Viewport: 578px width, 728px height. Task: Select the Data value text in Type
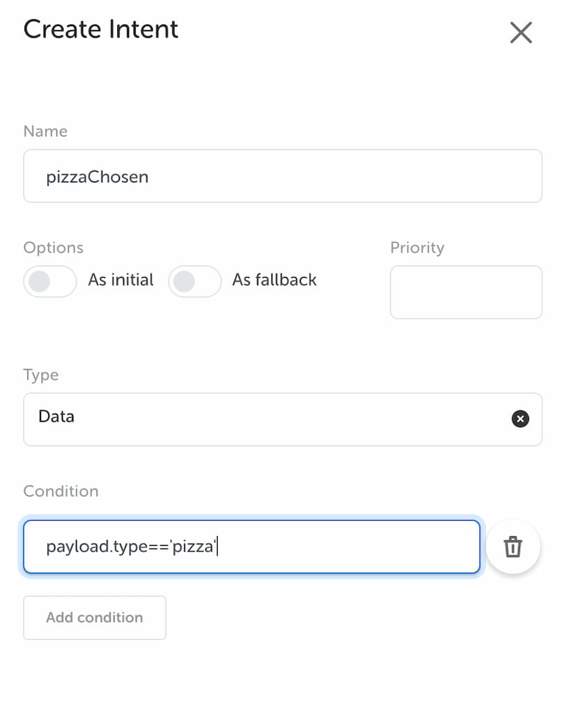click(56, 417)
